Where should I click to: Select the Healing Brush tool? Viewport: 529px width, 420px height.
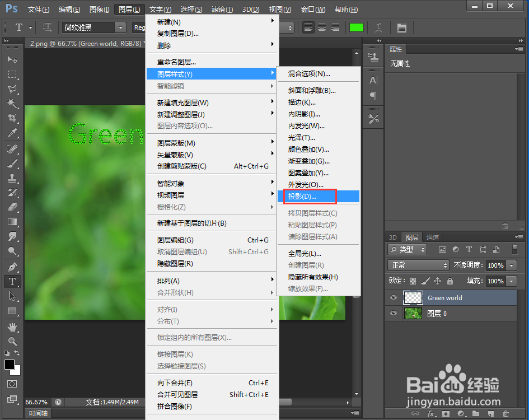pos(12,149)
